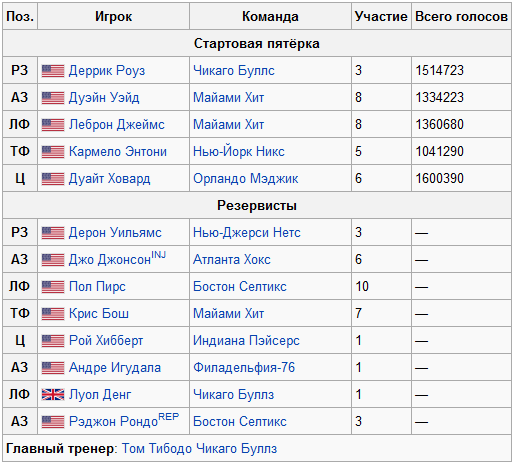Select vote count 1041290

click(x=439, y=152)
